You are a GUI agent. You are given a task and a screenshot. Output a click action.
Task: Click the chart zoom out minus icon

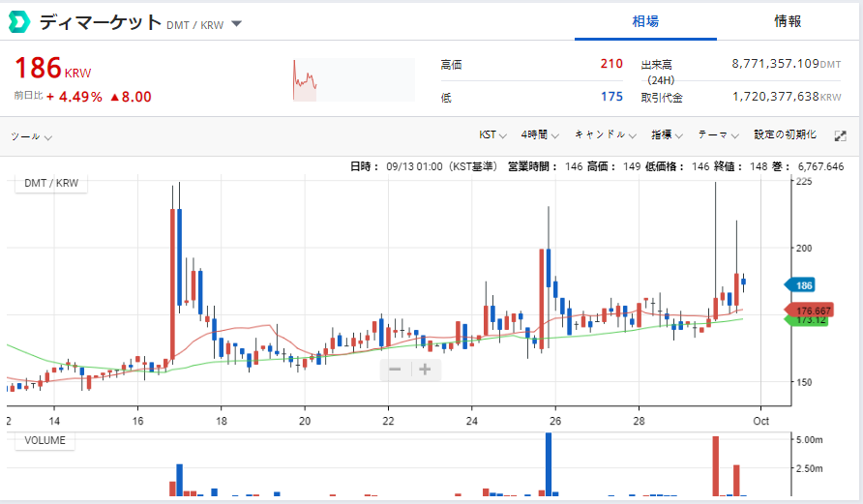pyautogui.click(x=395, y=369)
